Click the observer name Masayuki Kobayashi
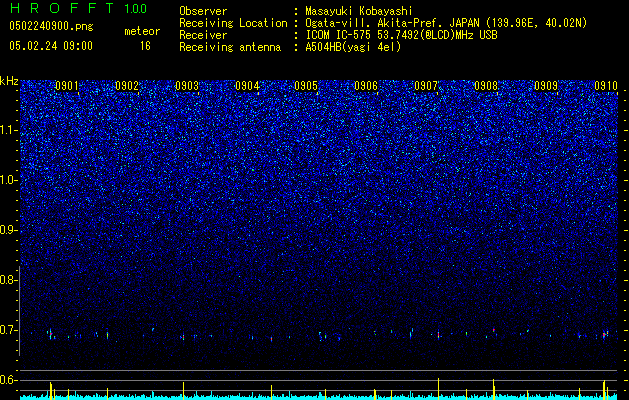 359,11
